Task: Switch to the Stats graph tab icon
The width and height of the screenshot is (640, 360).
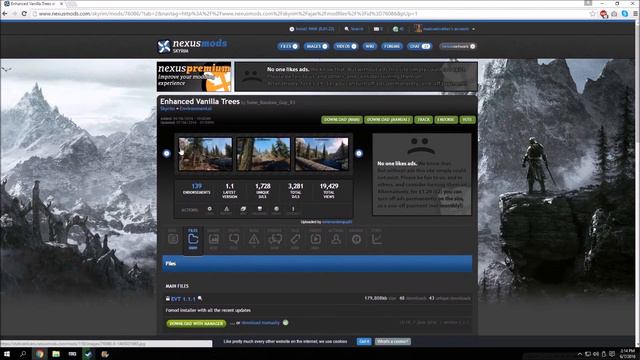Action: tap(377, 238)
